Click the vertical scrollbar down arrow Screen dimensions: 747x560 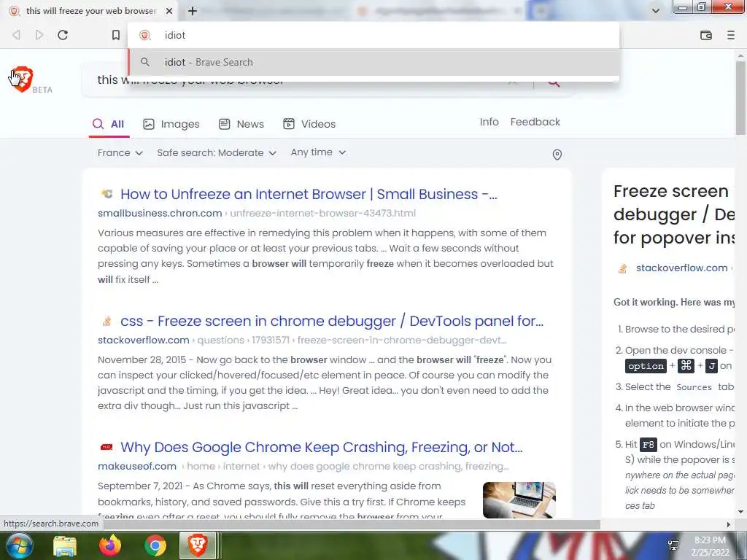coord(740,512)
